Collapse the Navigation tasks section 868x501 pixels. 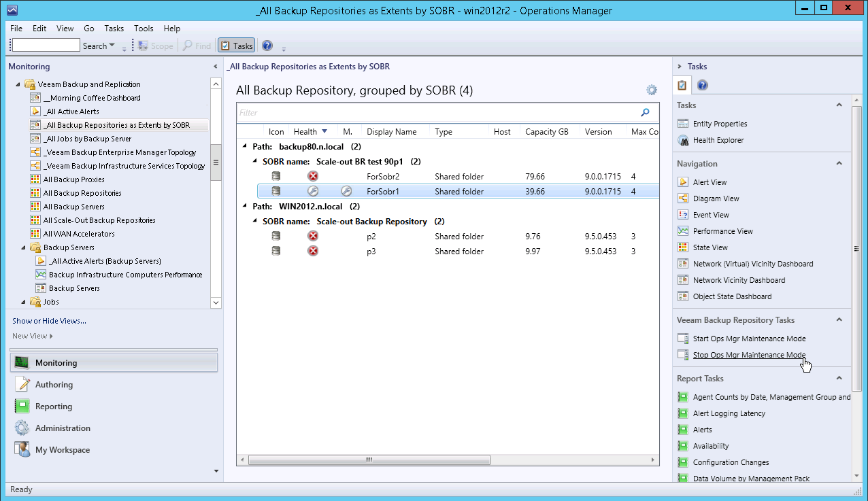click(839, 164)
